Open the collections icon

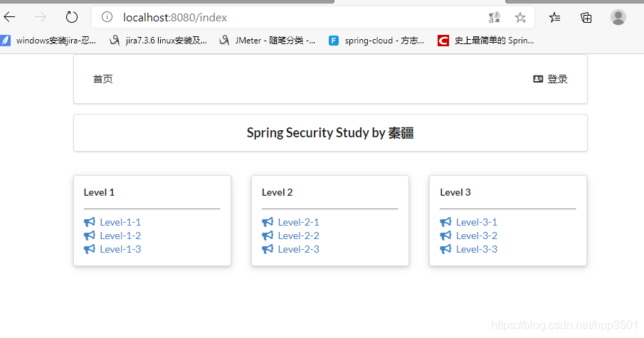tap(586, 17)
